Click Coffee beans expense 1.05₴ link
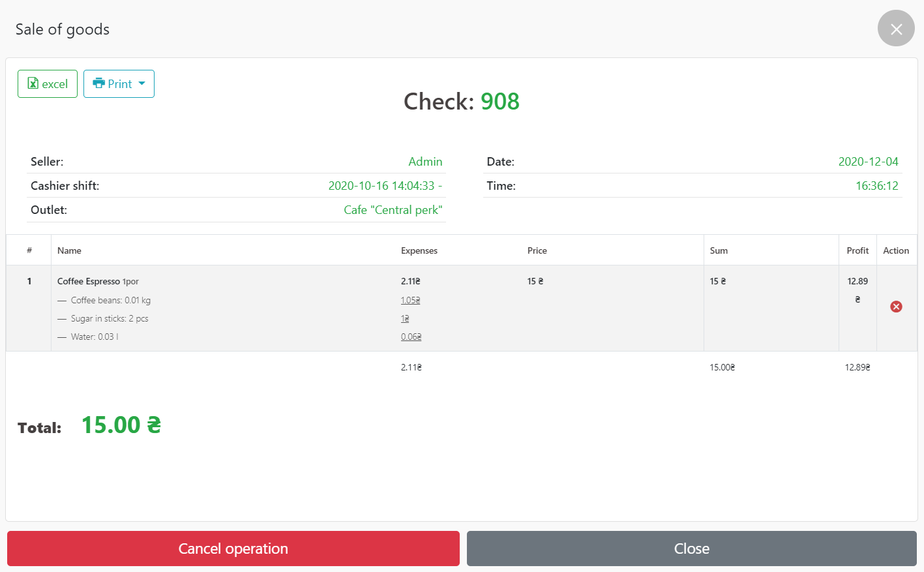This screenshot has width=924, height=572. coord(410,301)
